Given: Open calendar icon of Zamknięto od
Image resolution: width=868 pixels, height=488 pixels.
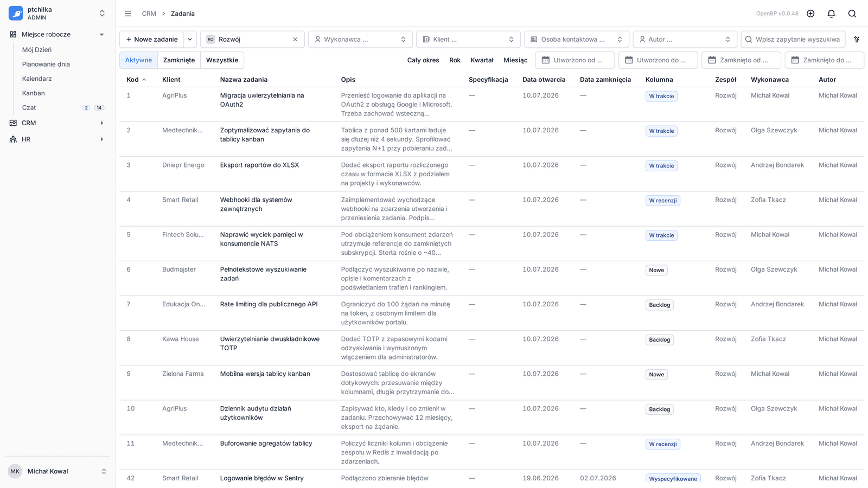Looking at the screenshot, I should pos(712,60).
